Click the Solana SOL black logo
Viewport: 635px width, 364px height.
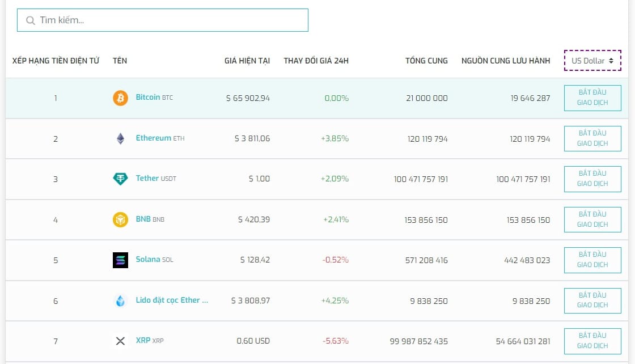coord(120,260)
